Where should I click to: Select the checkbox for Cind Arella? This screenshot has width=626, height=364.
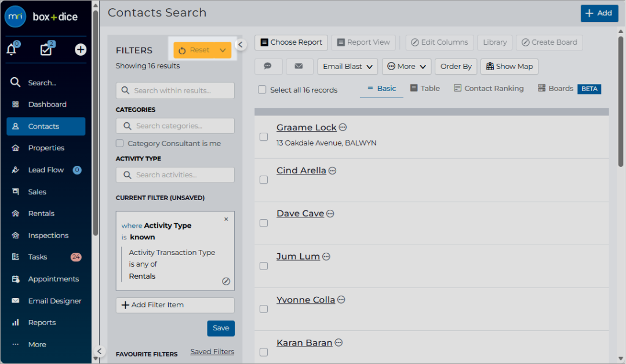pyautogui.click(x=264, y=180)
